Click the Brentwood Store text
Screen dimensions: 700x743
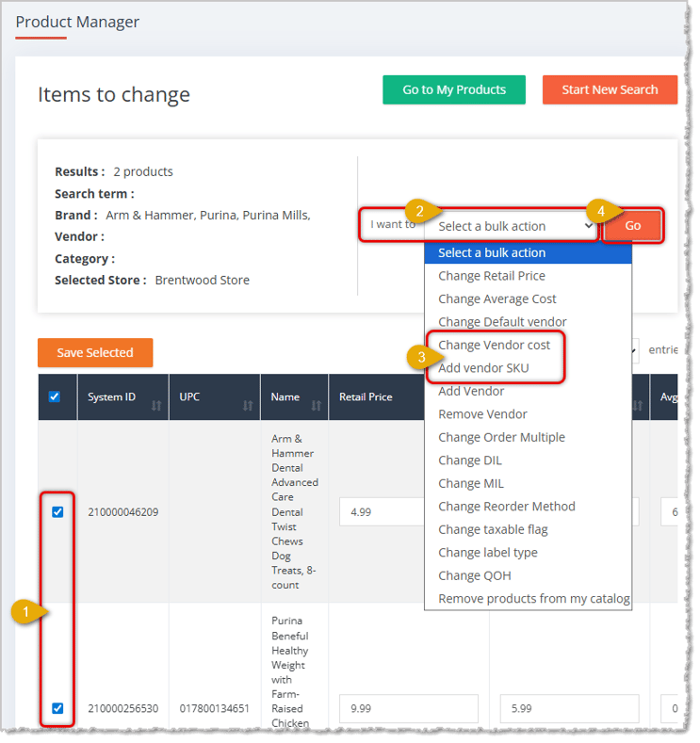tap(202, 280)
